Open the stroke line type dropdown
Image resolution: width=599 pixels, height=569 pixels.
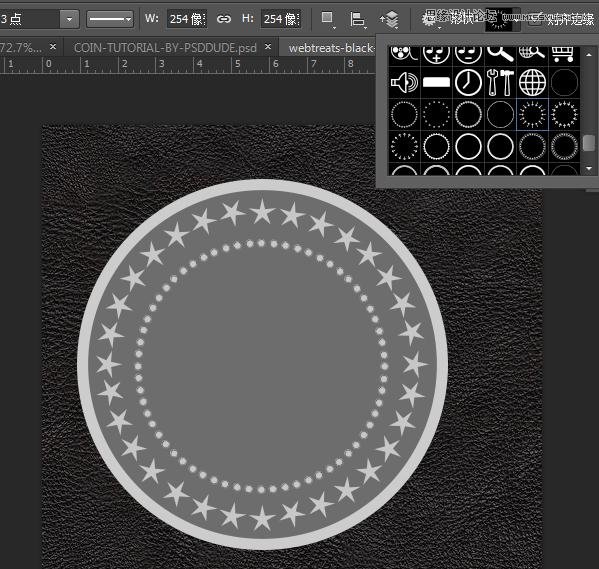[110, 19]
